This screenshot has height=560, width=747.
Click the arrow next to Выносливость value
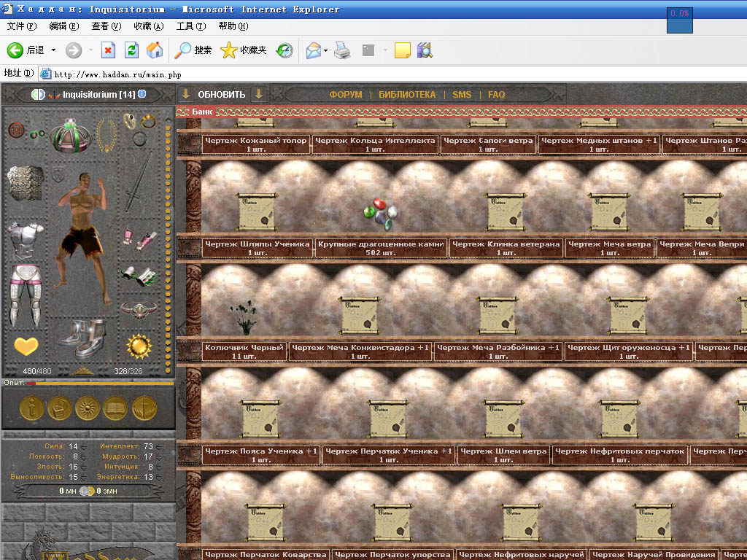click(x=83, y=477)
